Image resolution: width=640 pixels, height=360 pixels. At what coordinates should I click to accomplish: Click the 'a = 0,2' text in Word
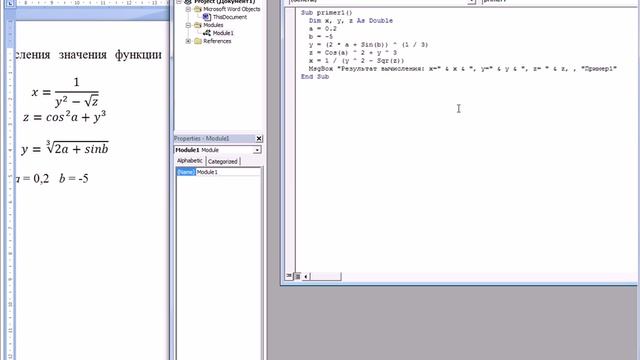(32, 178)
